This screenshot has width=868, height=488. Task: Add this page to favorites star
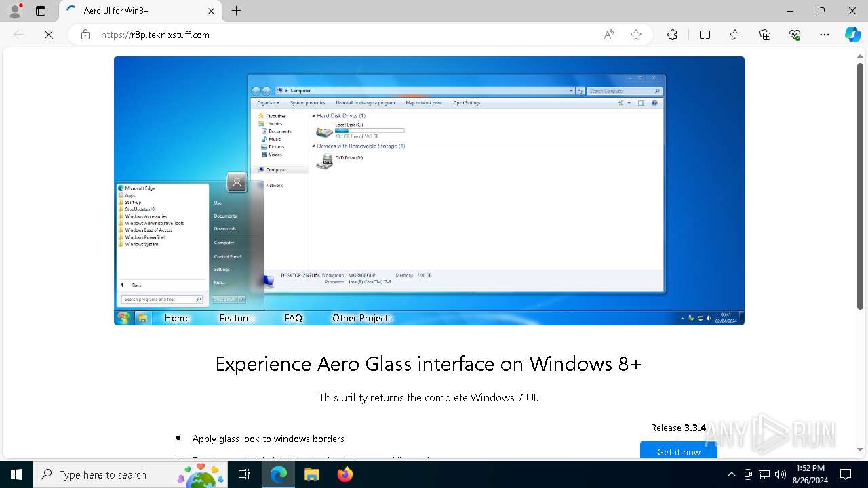click(x=636, y=35)
